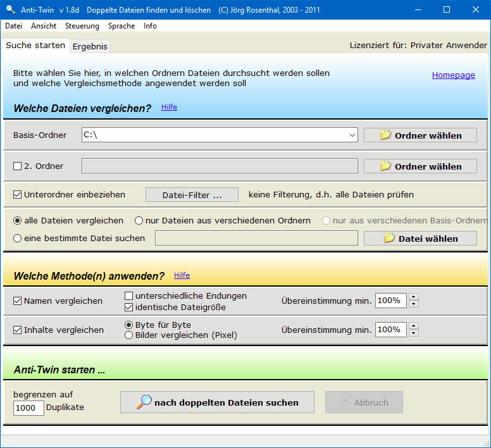491x448 pixels.
Task: Toggle 'Inhalte vergleichen' checkbox
Action: coord(17,330)
